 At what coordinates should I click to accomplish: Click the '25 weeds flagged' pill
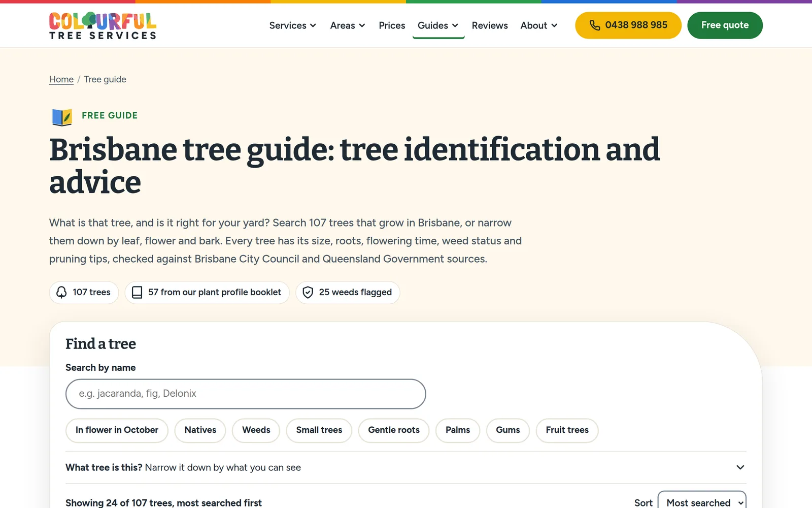click(x=348, y=292)
